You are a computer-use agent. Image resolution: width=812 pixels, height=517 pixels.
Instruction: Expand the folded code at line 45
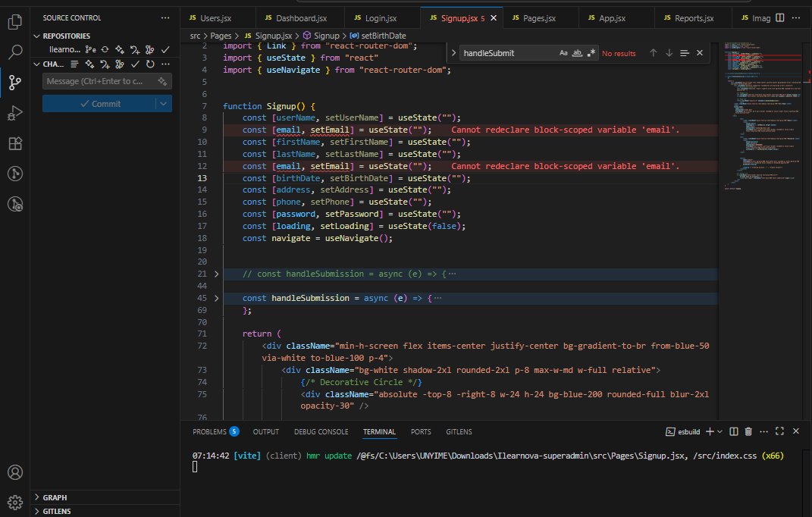pyautogui.click(x=216, y=299)
